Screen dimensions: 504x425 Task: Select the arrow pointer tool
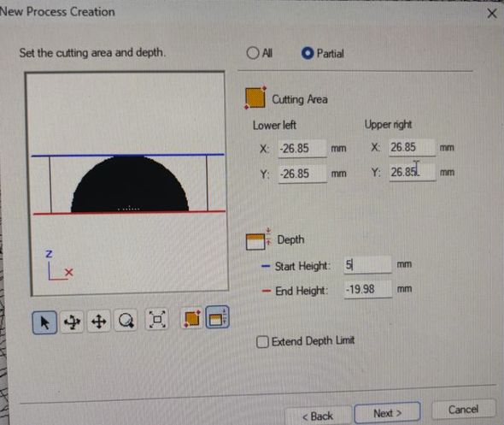[x=44, y=322]
